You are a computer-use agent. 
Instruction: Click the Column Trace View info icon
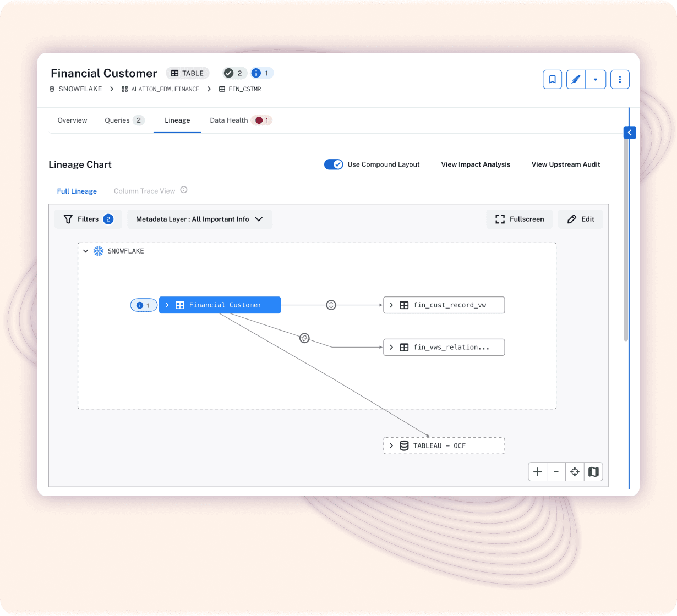[184, 190]
